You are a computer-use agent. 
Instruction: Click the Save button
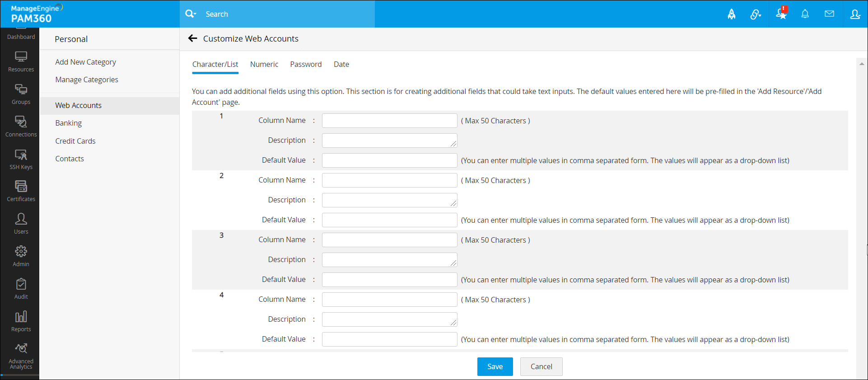(495, 366)
